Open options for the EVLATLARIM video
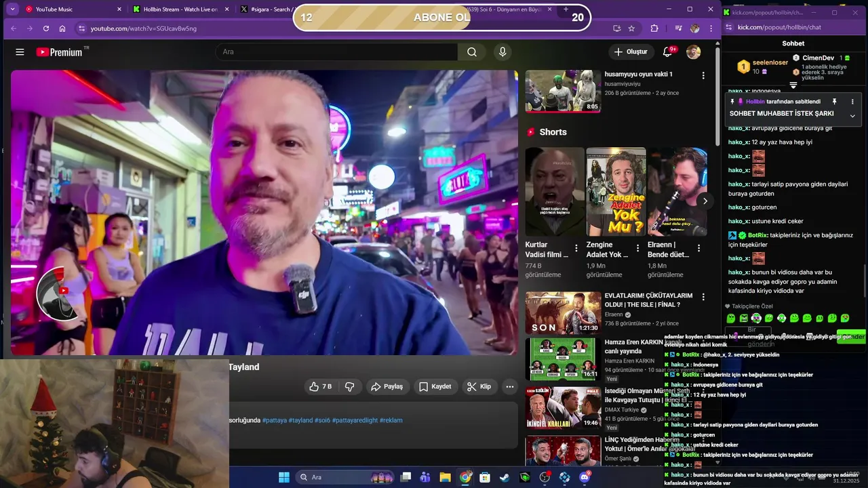 (x=703, y=297)
